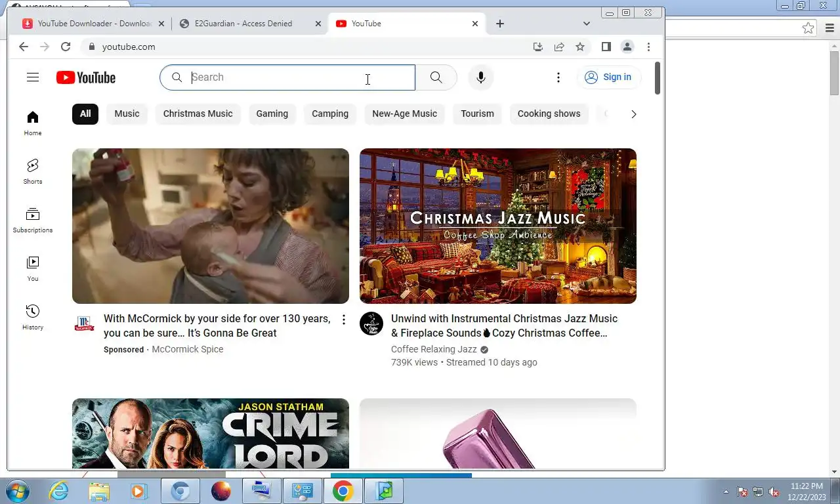
Task: Open a new browser tab
Action: [x=500, y=24]
